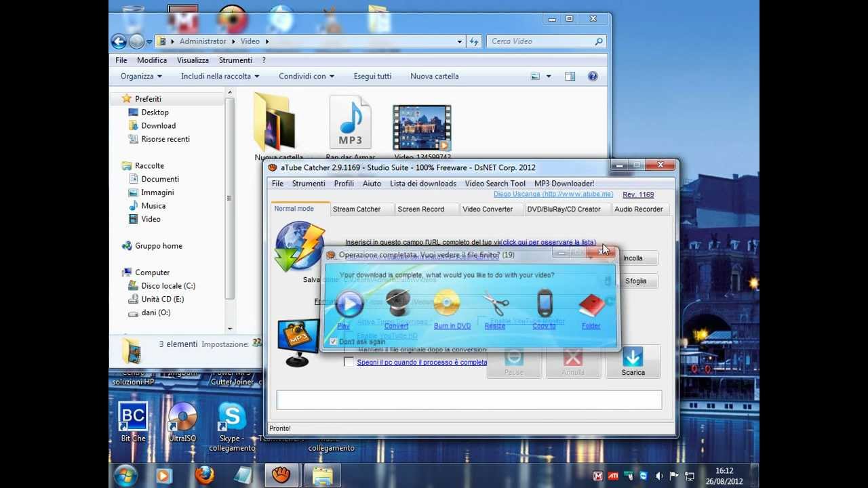The width and height of the screenshot is (868, 488).
Task: Click the Resize scissors icon
Action: click(x=496, y=304)
